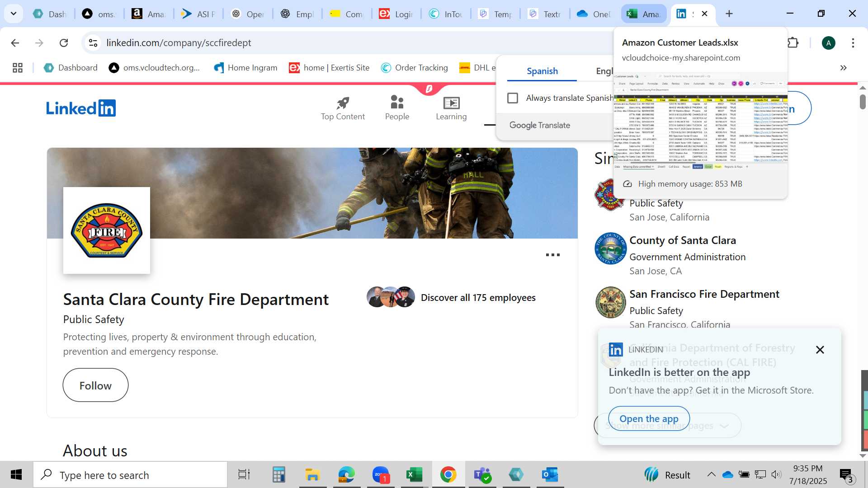Open the tab search dropdown arrow
This screenshot has width=868, height=488.
tap(14, 14)
